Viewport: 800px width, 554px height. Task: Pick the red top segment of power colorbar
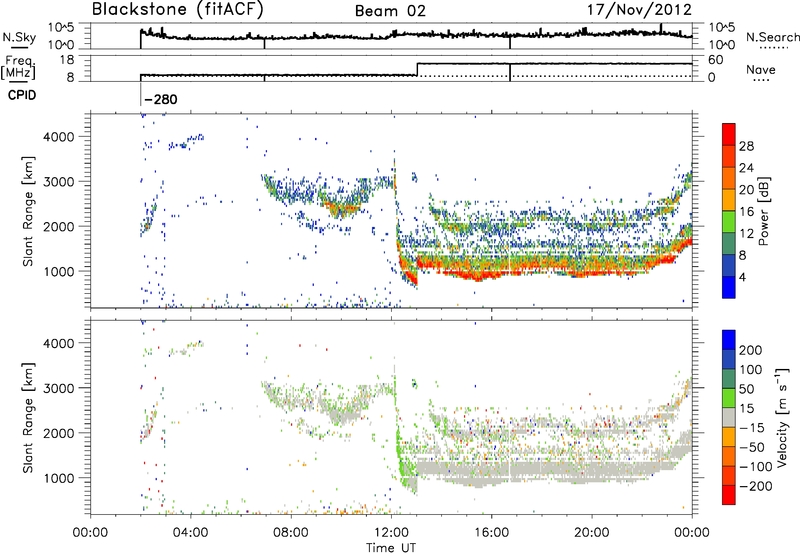pos(729,135)
